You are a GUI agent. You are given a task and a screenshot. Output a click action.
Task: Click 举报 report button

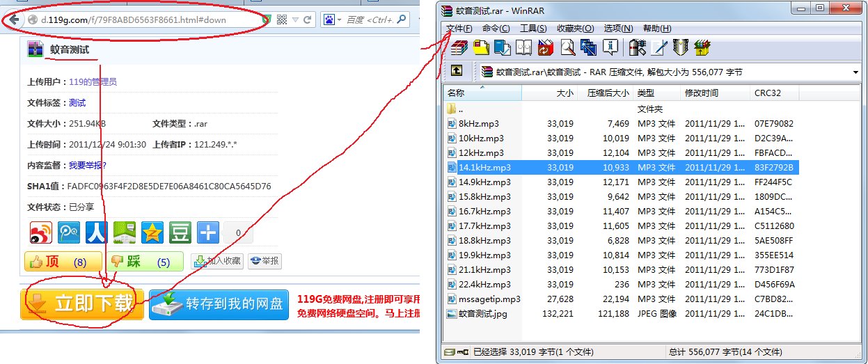click(x=265, y=262)
